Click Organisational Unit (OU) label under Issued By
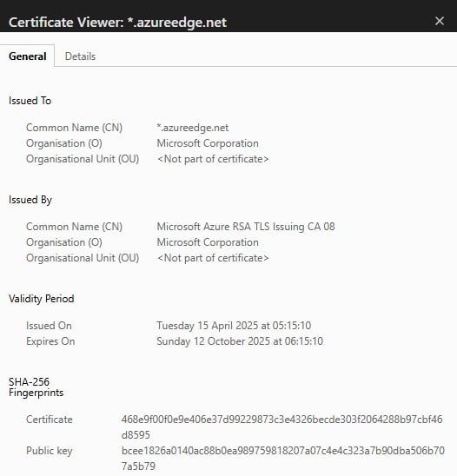The image size is (457, 476). point(83,258)
